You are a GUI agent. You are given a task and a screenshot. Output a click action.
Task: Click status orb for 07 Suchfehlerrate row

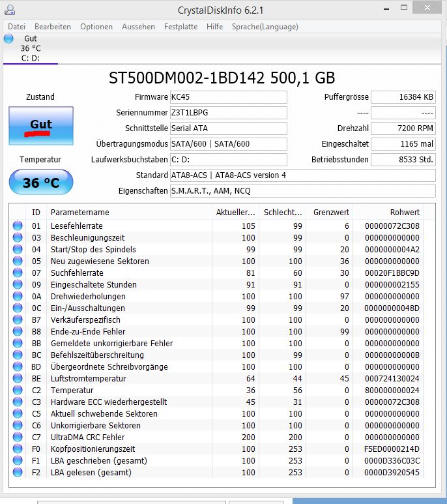pos(18,273)
